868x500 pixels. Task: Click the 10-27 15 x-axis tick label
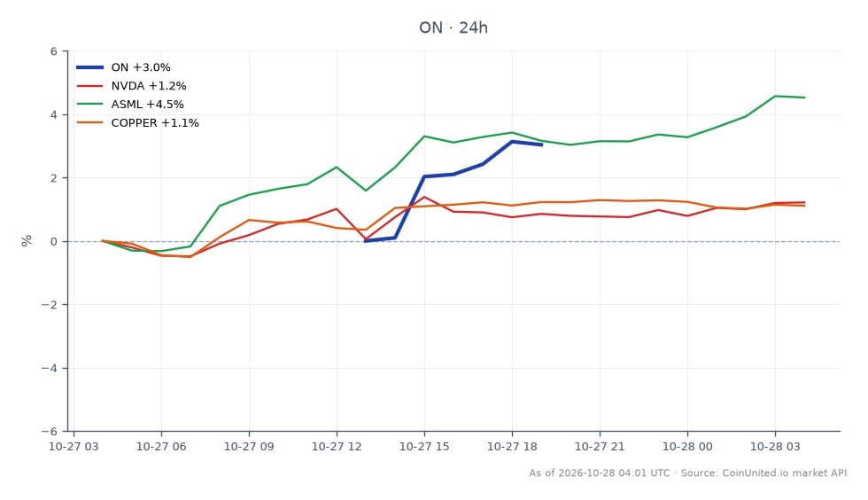click(x=424, y=446)
